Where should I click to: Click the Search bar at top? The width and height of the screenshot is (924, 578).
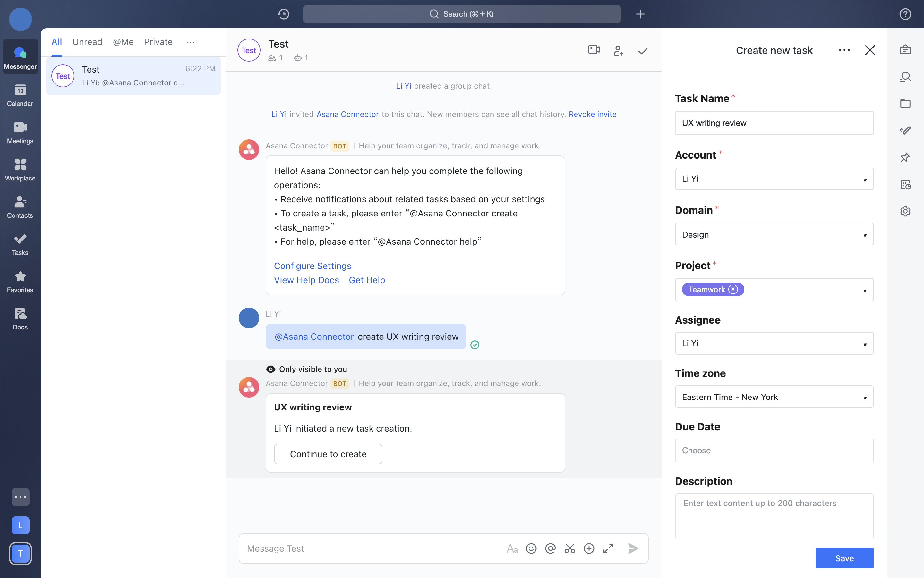tap(462, 14)
